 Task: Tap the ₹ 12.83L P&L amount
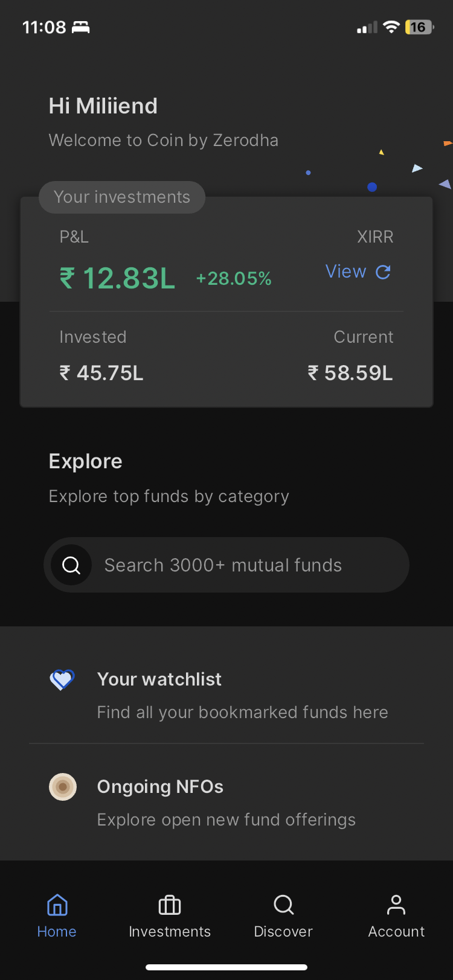coord(117,278)
